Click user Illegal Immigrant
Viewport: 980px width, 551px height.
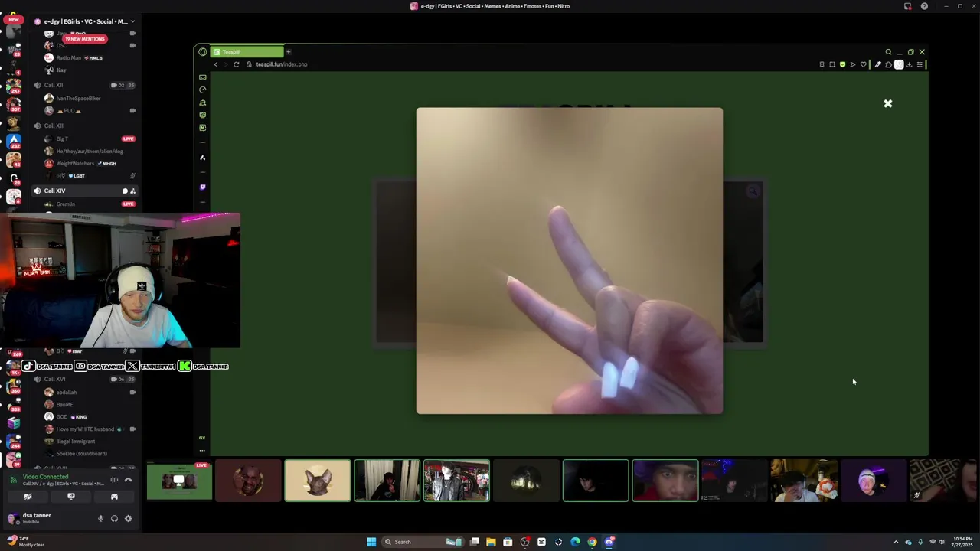pyautogui.click(x=76, y=441)
